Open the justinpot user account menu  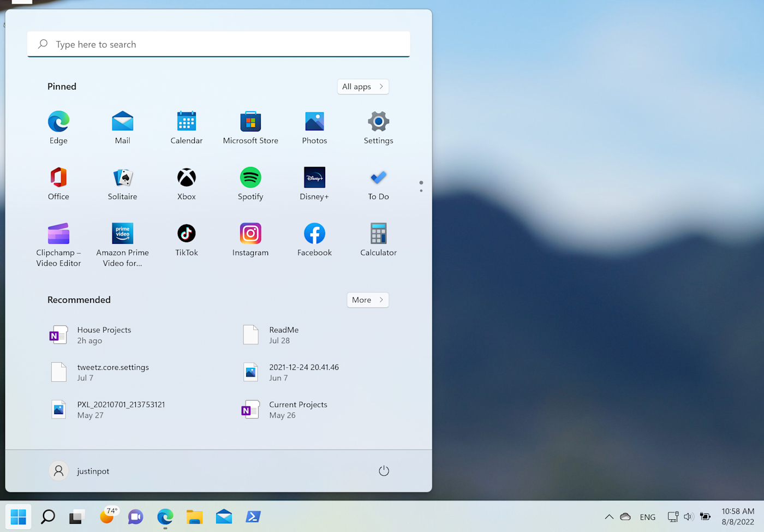(80, 471)
